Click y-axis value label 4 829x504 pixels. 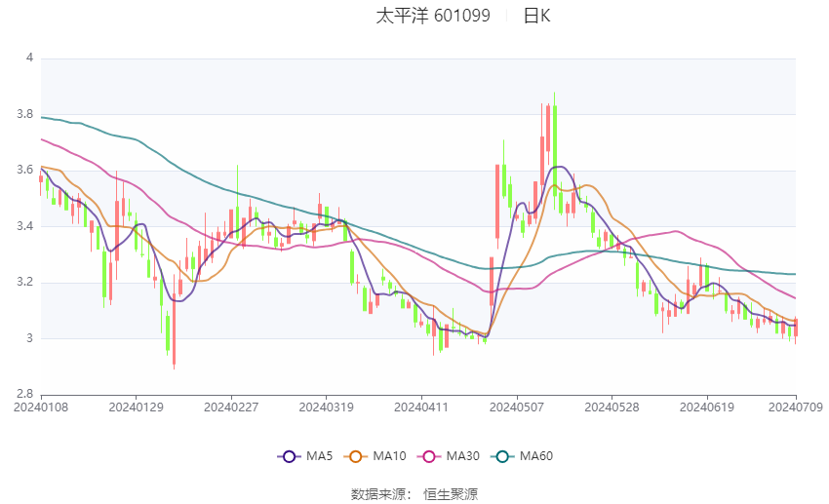pyautogui.click(x=29, y=58)
